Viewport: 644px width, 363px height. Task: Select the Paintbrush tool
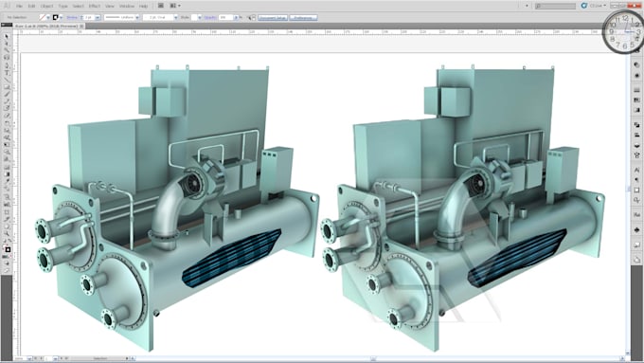7,94
